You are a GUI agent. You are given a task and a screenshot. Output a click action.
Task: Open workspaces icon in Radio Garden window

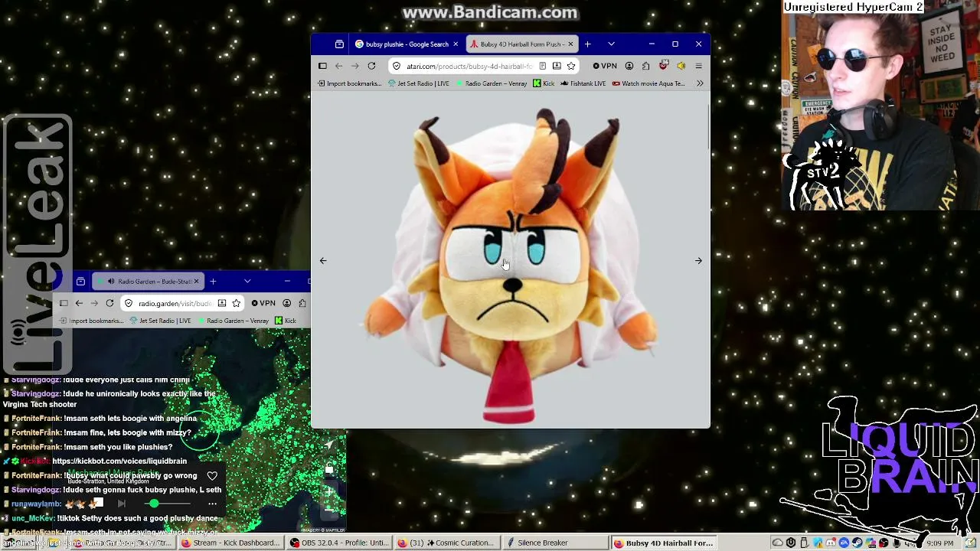click(x=80, y=282)
